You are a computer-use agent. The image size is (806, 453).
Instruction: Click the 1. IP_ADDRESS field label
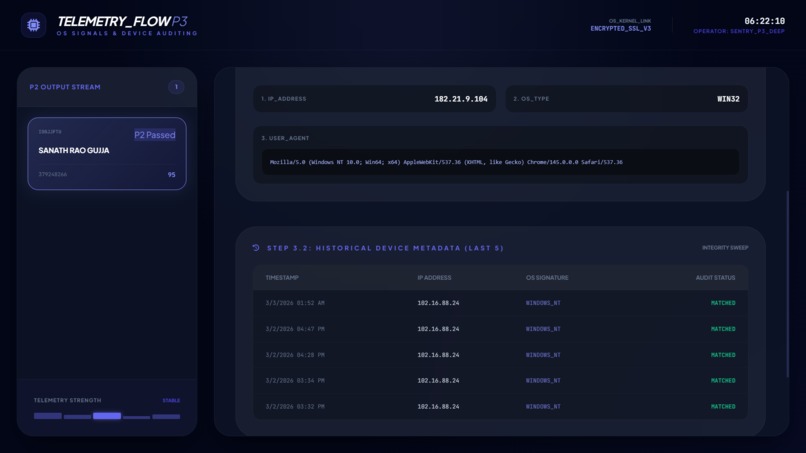283,99
